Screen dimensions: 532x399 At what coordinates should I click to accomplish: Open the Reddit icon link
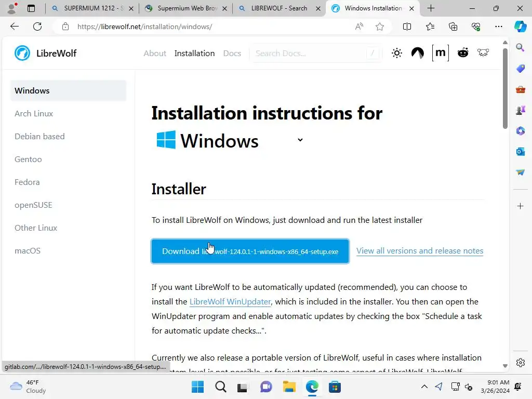coord(463,53)
